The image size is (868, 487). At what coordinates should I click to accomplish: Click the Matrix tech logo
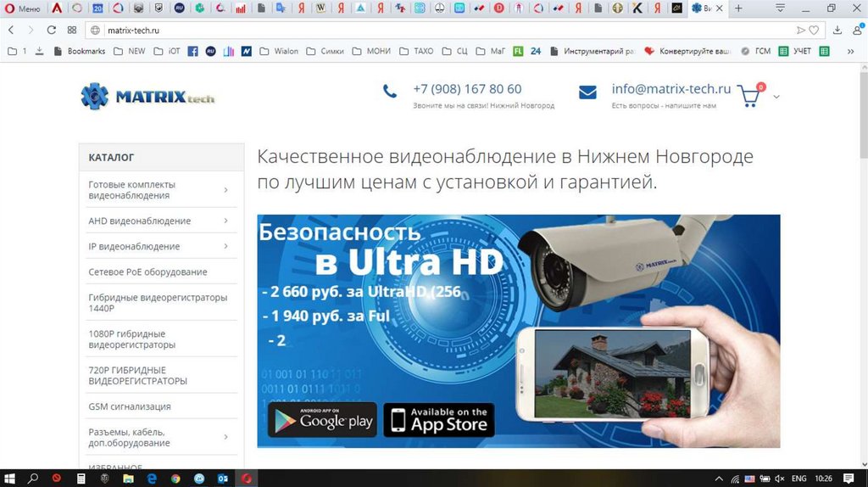click(x=147, y=96)
